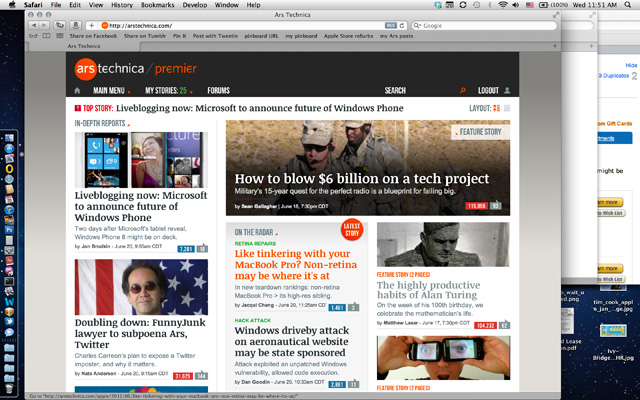Open the Bookmarks menu
The image size is (640, 400).
click(158, 5)
